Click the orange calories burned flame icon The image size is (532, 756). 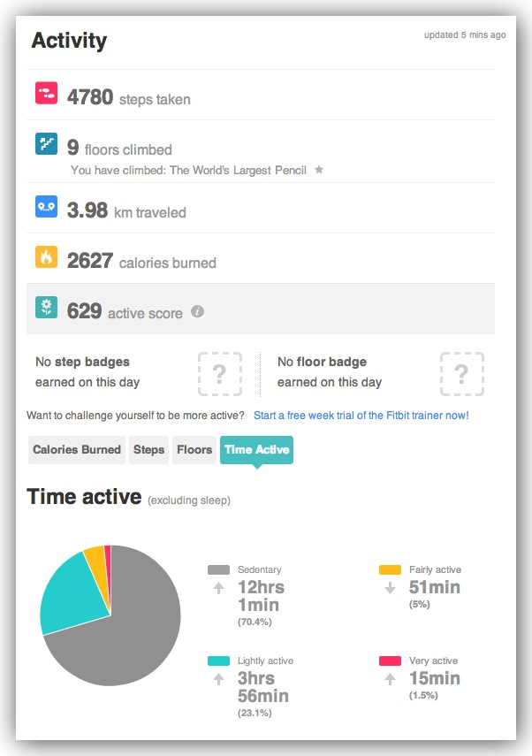point(47,258)
